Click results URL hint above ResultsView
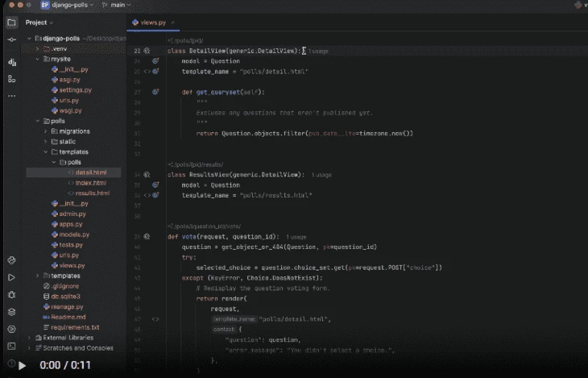Screen dimensions: 588x378 (196, 164)
